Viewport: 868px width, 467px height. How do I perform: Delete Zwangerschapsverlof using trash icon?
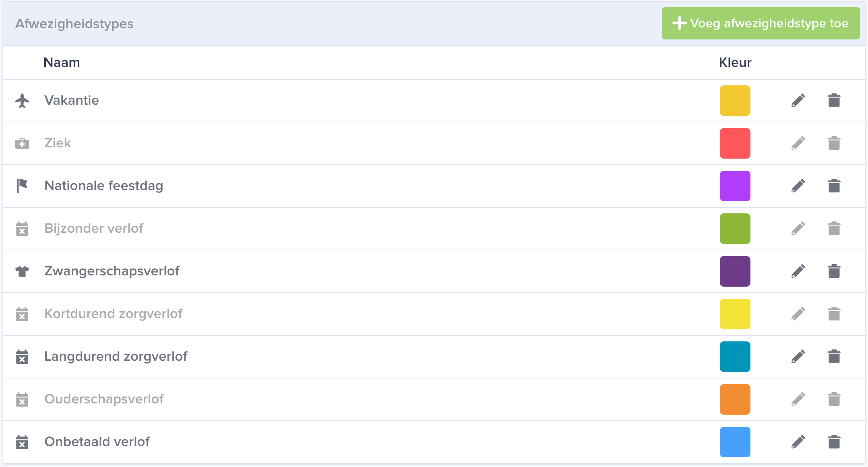[834, 271]
